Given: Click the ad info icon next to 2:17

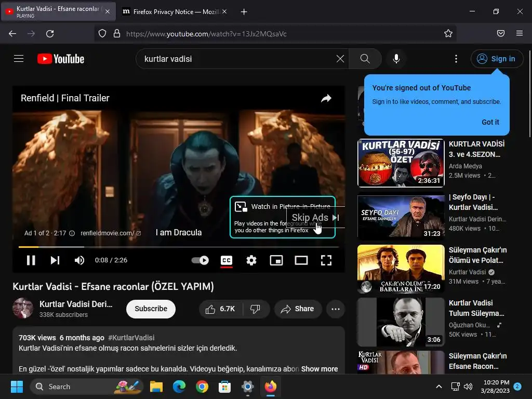Looking at the screenshot, I should click(x=72, y=233).
